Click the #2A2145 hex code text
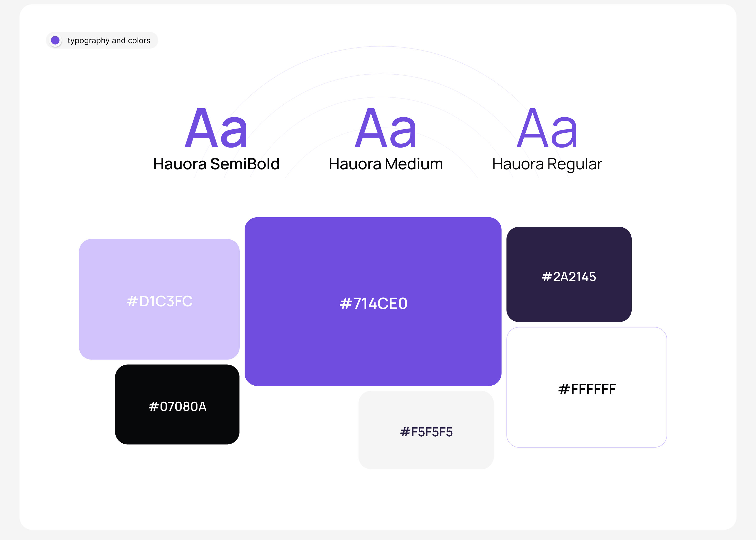This screenshot has height=540, width=756. click(x=569, y=277)
